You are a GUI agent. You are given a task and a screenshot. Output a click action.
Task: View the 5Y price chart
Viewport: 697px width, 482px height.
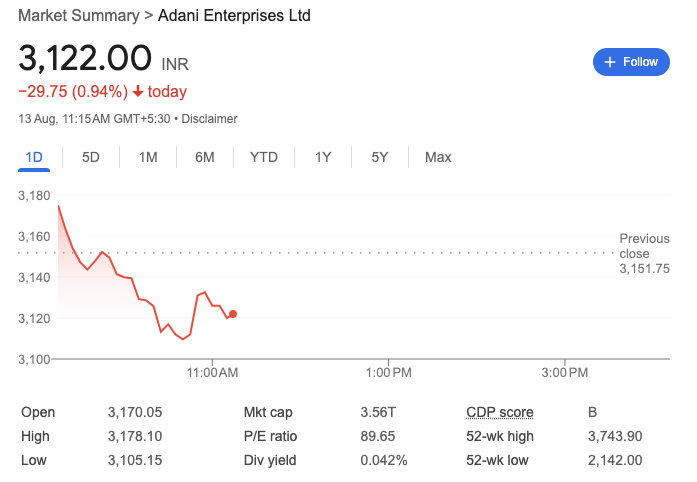379,157
